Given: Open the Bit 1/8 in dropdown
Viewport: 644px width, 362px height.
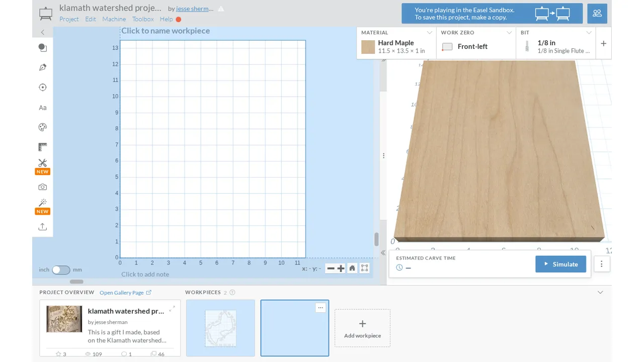Looking at the screenshot, I should click(556, 43).
